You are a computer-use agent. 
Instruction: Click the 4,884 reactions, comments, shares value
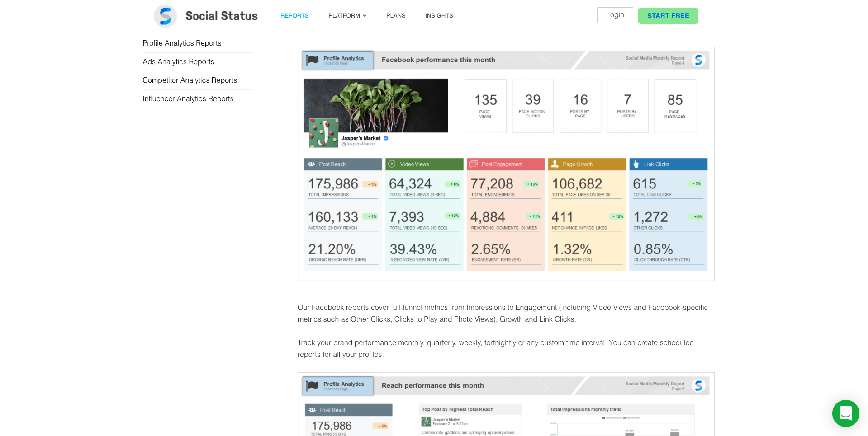click(x=488, y=217)
